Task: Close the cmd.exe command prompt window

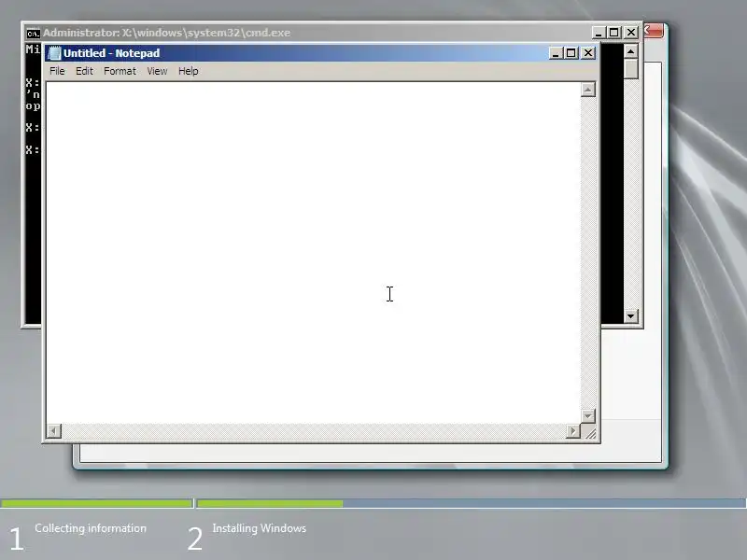Action: (631, 33)
